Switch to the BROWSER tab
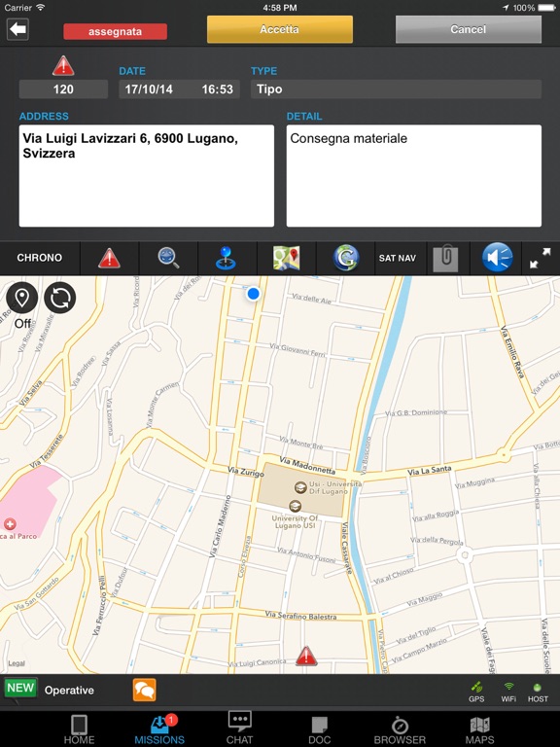Viewport: 560px width, 747px height. click(400, 729)
